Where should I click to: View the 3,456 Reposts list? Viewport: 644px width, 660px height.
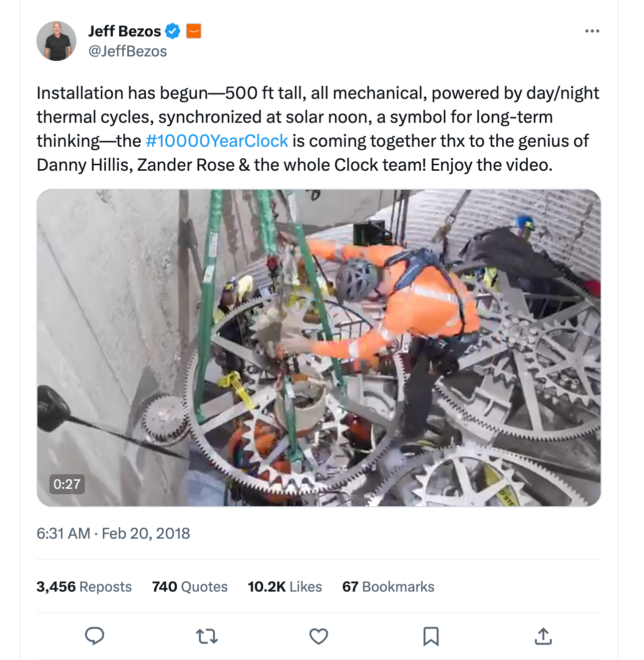coord(84,587)
